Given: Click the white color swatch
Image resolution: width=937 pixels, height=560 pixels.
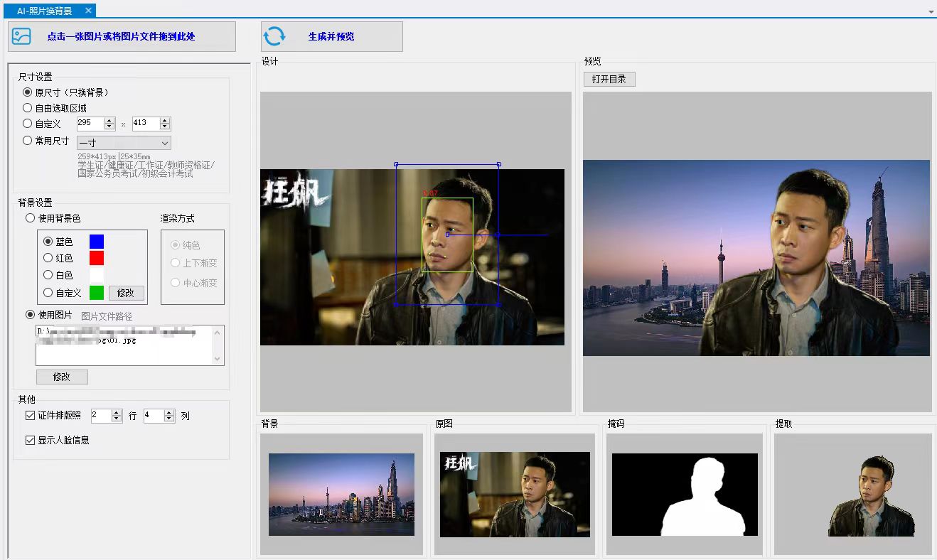Looking at the screenshot, I should [97, 274].
